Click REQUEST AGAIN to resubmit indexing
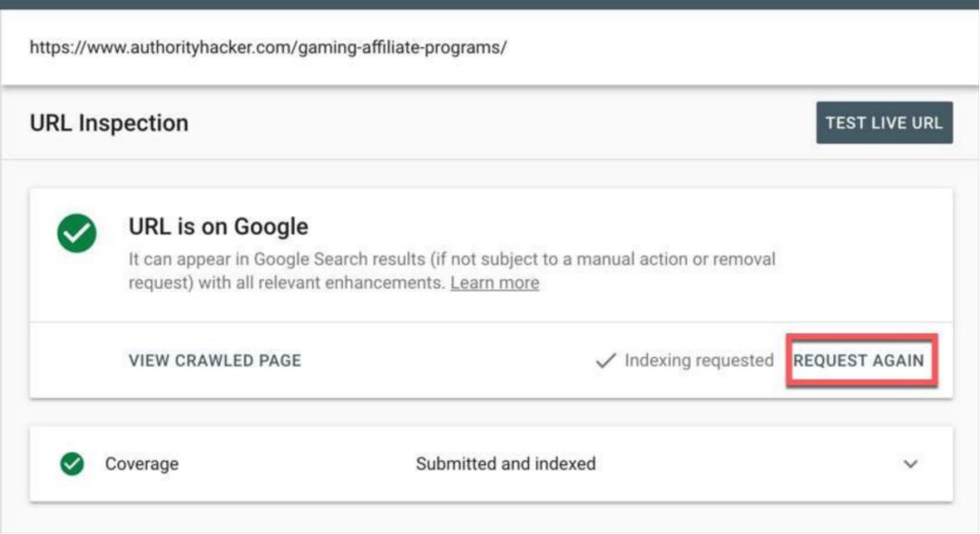Screen dimensions: 980x534 (x=858, y=361)
